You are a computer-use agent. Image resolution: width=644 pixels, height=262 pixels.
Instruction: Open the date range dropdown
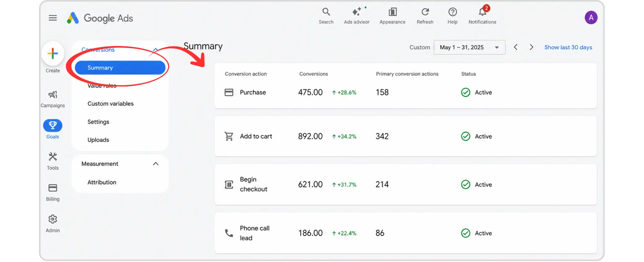coord(469,47)
